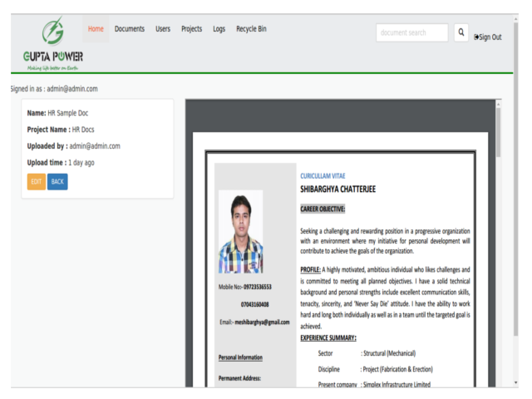Click the orange EDIT button
532x399 pixels.
(x=37, y=181)
